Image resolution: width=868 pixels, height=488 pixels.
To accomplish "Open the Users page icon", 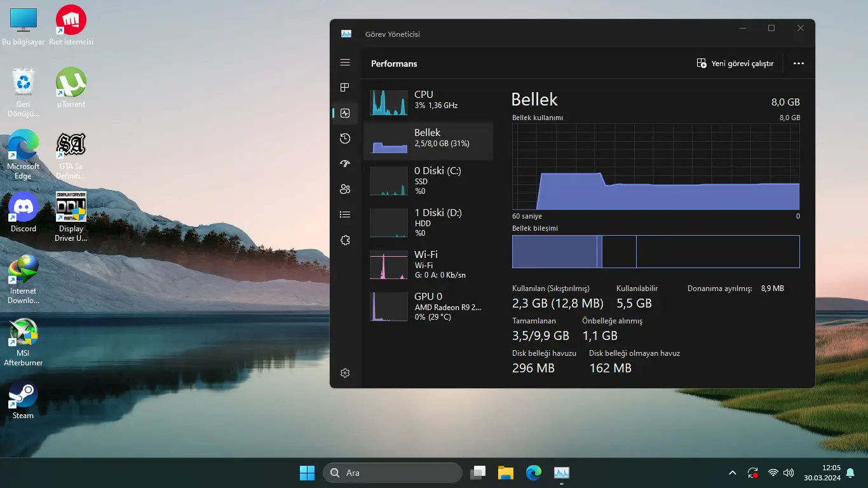I will (x=345, y=189).
